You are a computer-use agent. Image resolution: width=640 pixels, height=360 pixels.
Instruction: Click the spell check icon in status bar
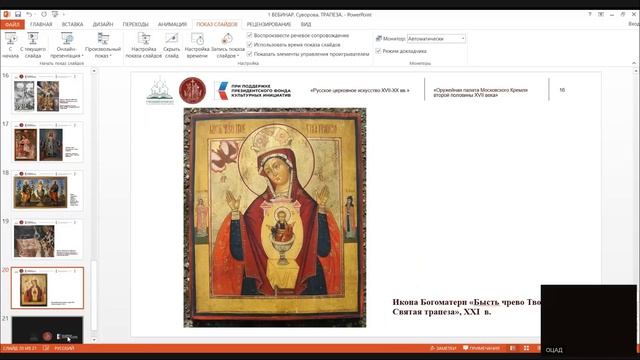pos(46,348)
